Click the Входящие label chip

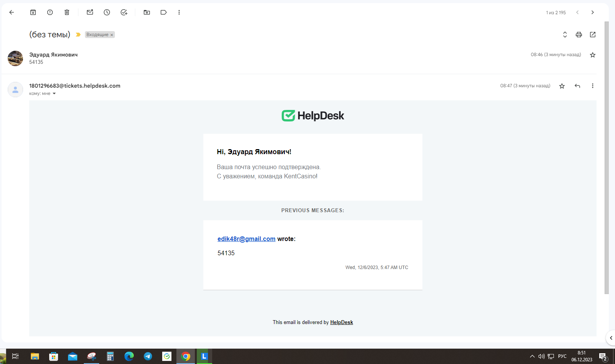[x=97, y=35]
